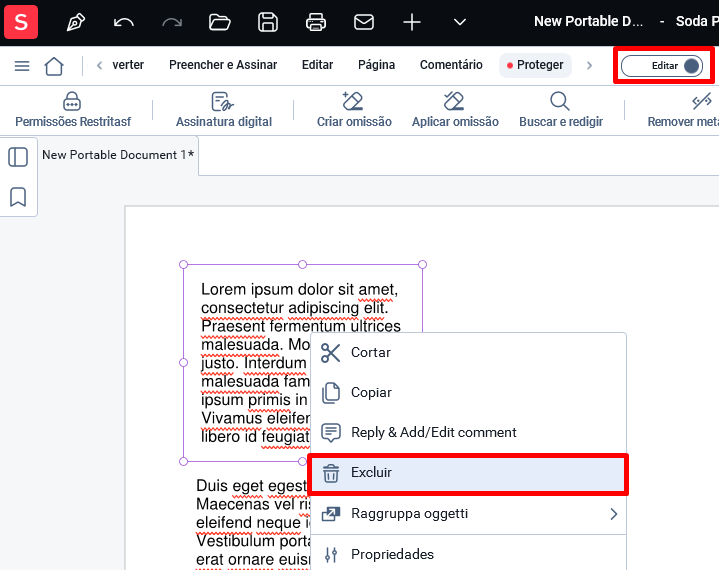
Task: Toggle the Editar mode switch
Action: pyautogui.click(x=662, y=66)
